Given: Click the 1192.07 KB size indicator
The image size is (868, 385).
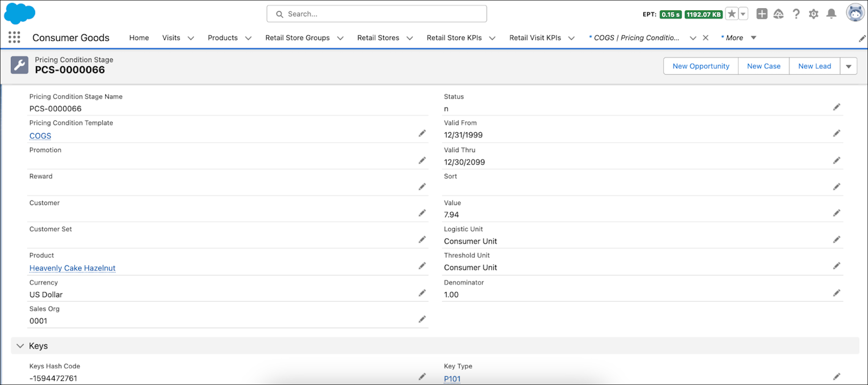Looking at the screenshot, I should click(703, 15).
